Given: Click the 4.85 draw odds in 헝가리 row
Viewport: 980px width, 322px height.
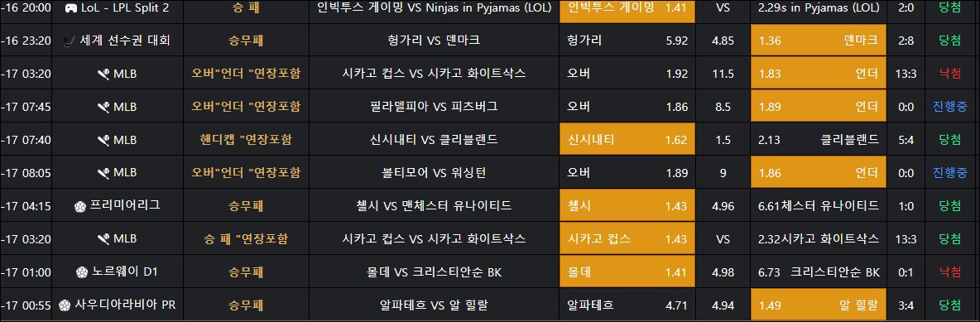Looking at the screenshot, I should coord(723,41).
